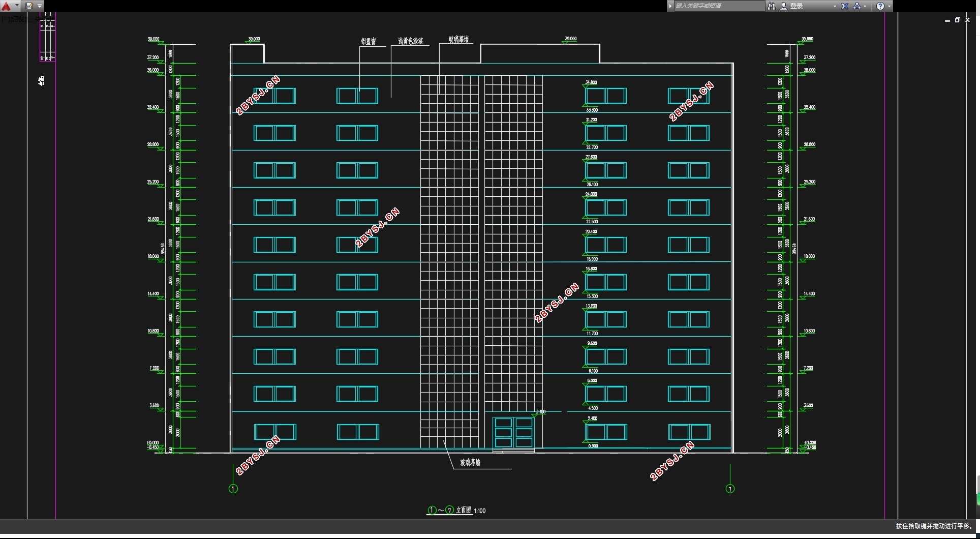Click the 浅黄色涂漆 annotation label
The width and height of the screenshot is (980, 539).
pos(411,41)
